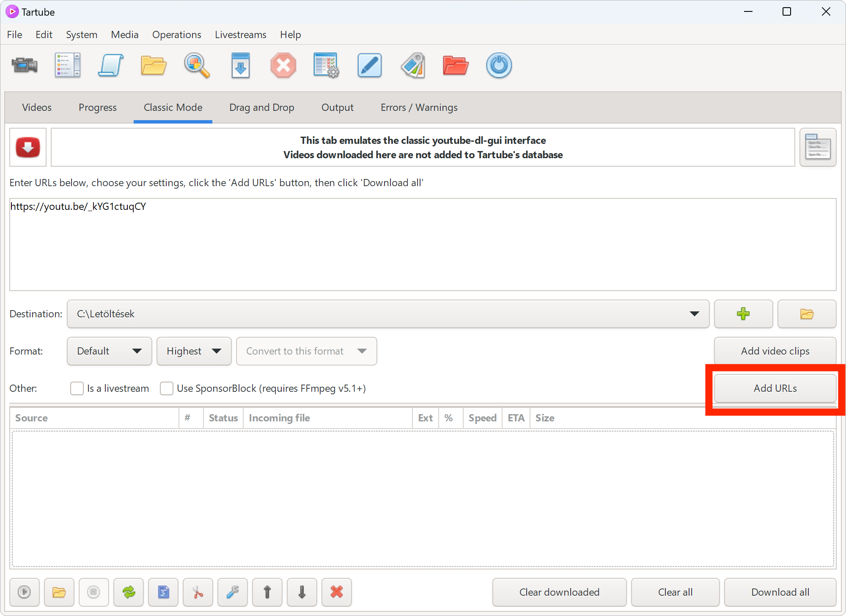Viewport: 846px width, 616px height.
Task: Click the red youtube-dl-gui download icon
Action: (28, 147)
